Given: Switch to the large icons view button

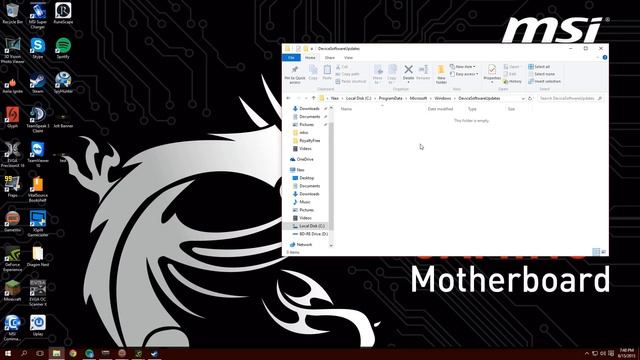Looking at the screenshot, I should pyautogui.click(x=604, y=252).
